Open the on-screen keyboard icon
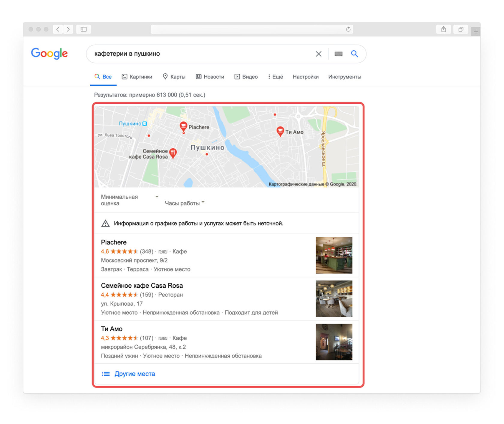 (338, 54)
